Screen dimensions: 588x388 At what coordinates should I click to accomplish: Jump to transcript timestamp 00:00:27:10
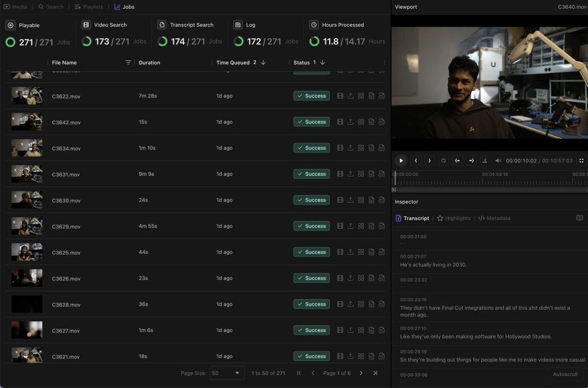(x=413, y=328)
